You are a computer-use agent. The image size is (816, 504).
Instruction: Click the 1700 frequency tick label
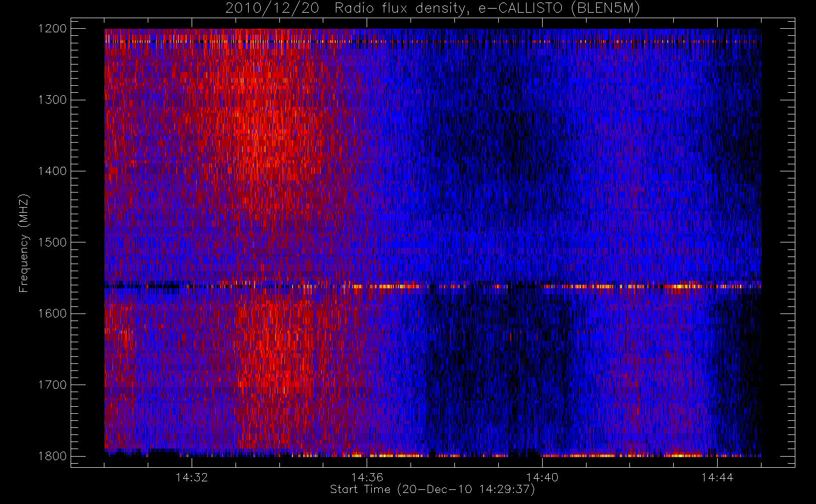tap(52, 385)
